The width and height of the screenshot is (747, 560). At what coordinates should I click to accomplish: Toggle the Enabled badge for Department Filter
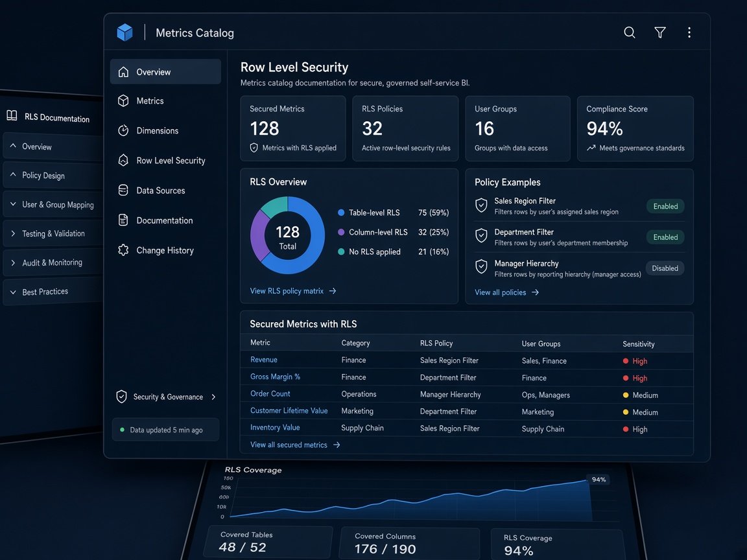coord(665,237)
